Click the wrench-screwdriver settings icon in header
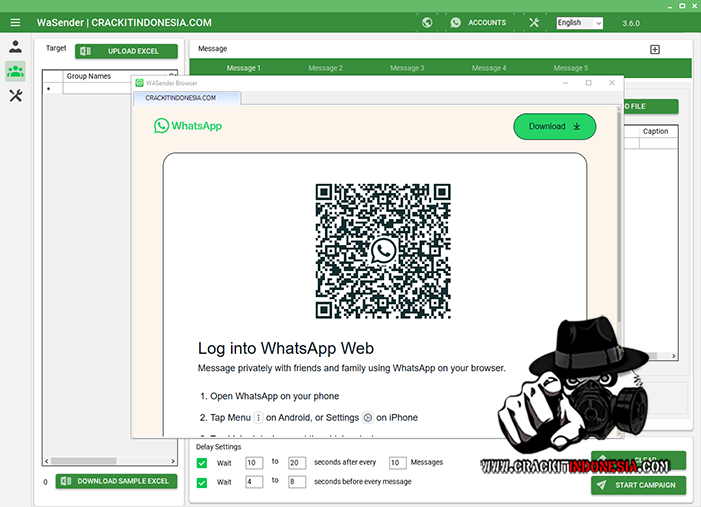This screenshot has height=507, width=701. click(534, 22)
